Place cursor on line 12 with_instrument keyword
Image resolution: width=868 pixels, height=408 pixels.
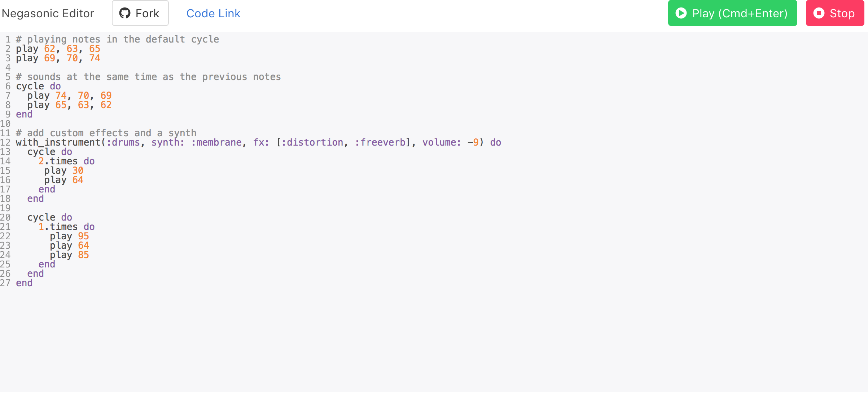click(58, 142)
